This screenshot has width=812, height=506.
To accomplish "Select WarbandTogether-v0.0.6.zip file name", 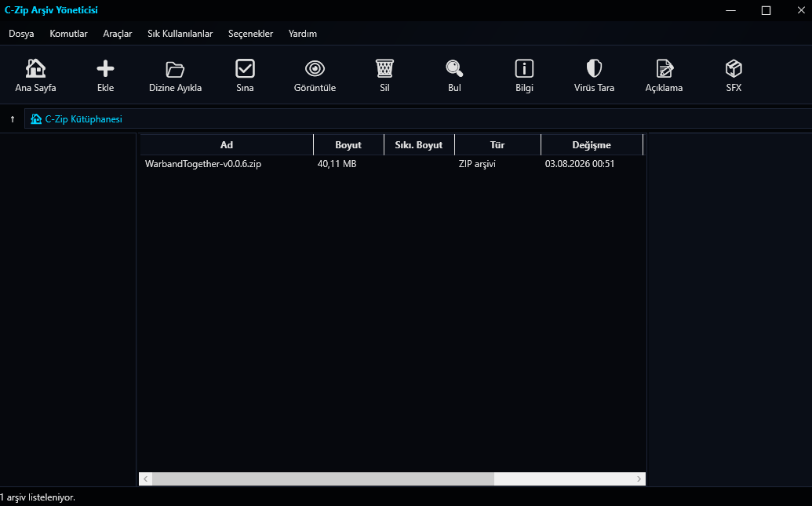I will [x=203, y=164].
